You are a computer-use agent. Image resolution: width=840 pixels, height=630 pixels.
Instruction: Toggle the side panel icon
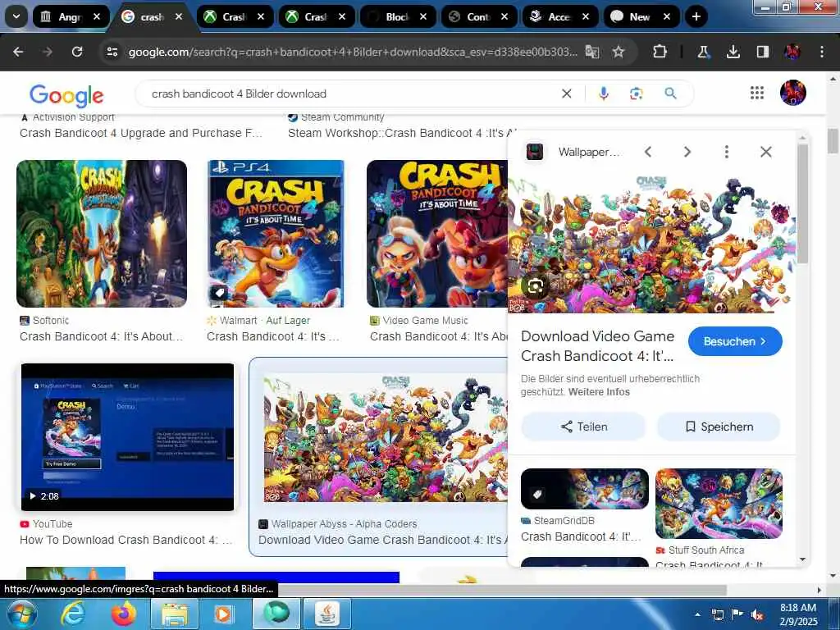coord(762,52)
